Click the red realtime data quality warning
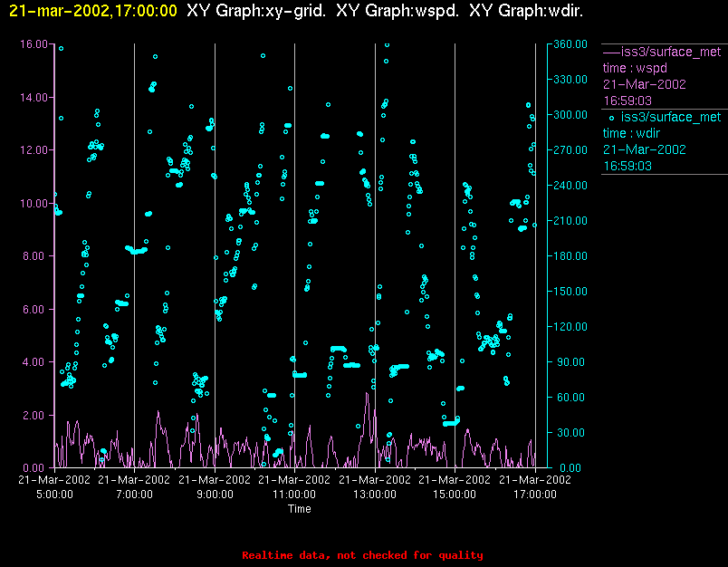The image size is (728, 567). coord(362,555)
